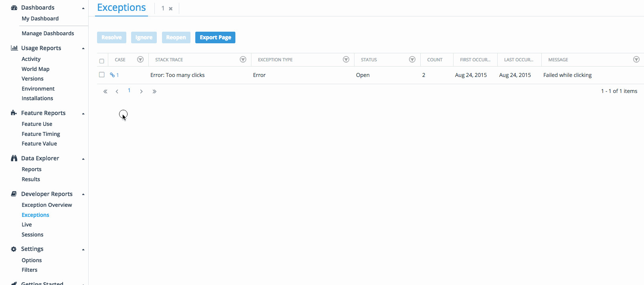The image size is (644, 285).
Task: Open the Exception Overview report
Action: click(47, 205)
